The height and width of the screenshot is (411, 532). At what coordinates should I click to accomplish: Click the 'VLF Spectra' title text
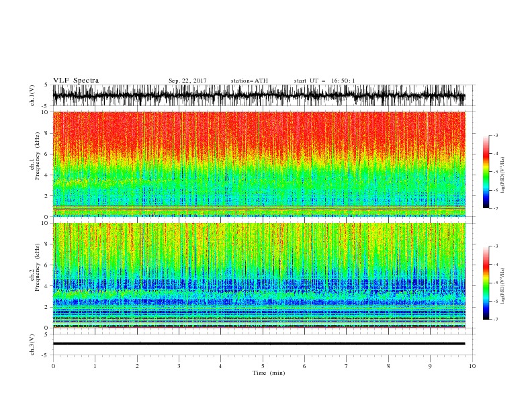(76, 81)
